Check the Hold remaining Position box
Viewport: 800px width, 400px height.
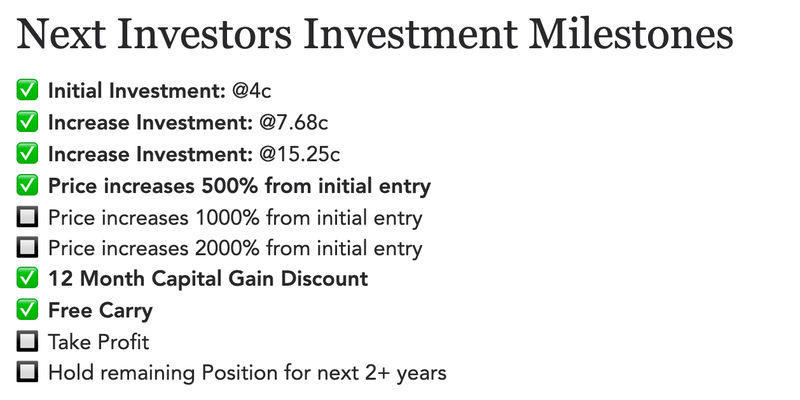(x=27, y=372)
